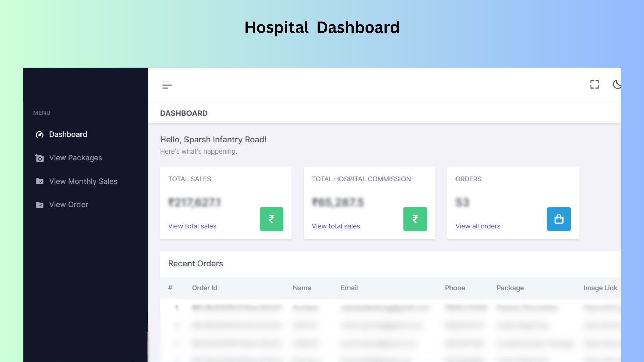Click View total sales under Total Sales

click(192, 226)
